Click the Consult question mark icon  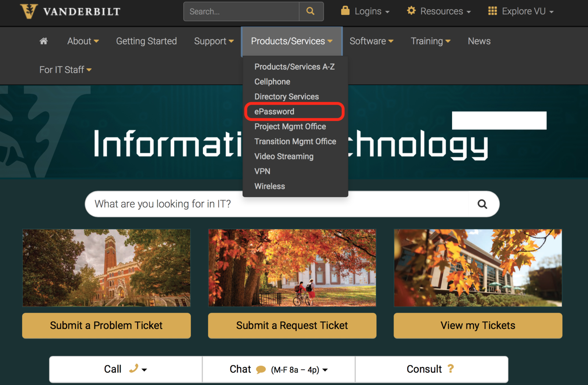pyautogui.click(x=451, y=369)
